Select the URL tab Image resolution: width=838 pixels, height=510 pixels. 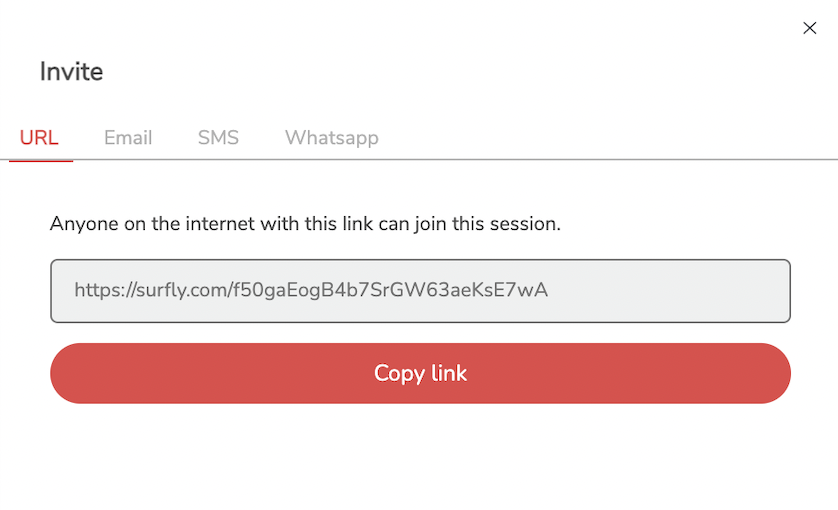(x=39, y=138)
